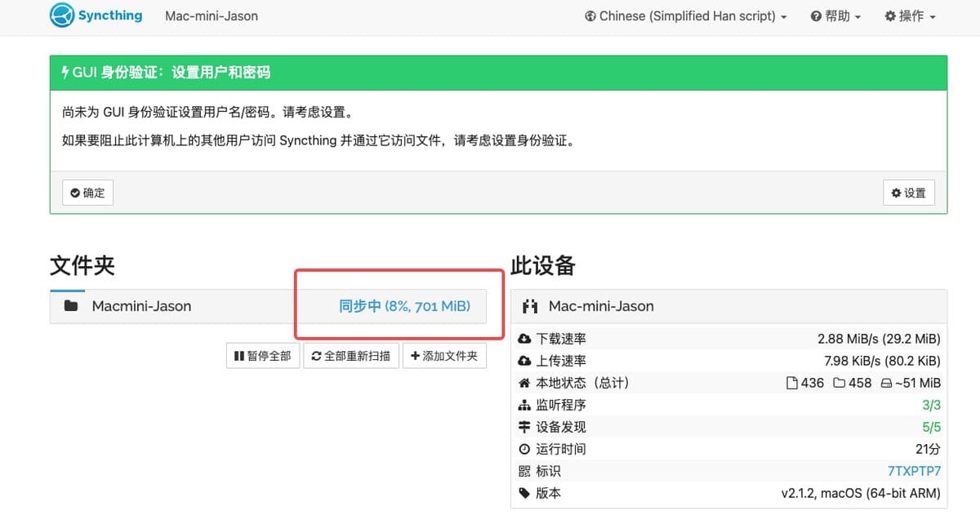
Task: Click the file count 436 in local state
Action: (x=813, y=383)
